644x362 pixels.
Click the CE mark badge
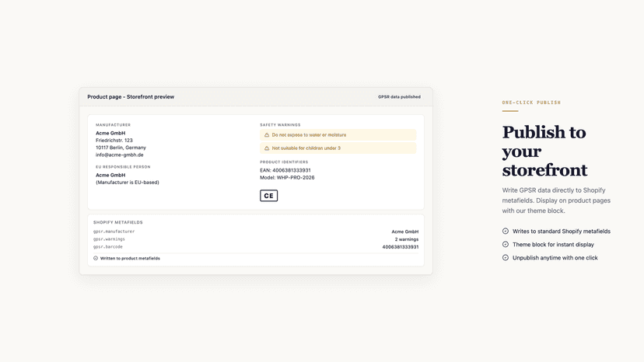(268, 196)
